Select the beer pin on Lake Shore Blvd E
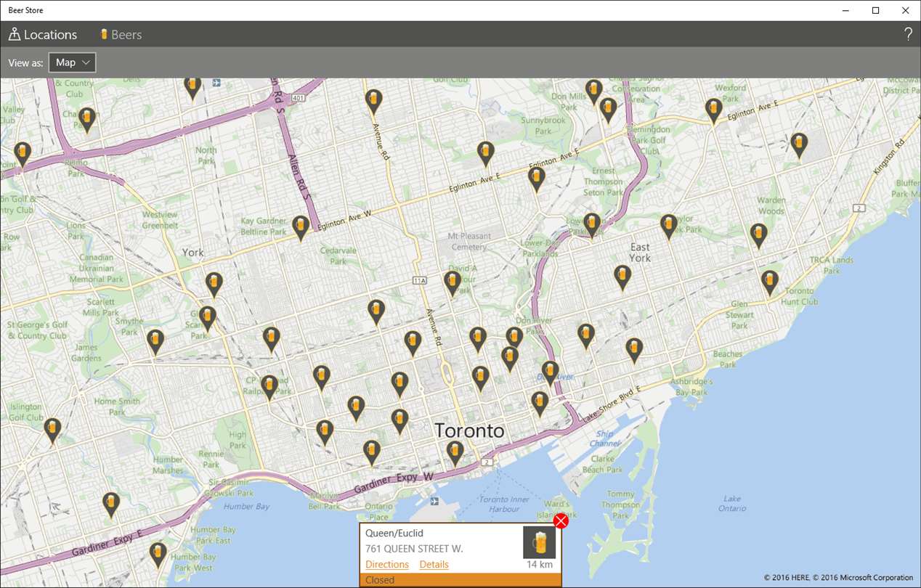This screenshot has width=921, height=588. [540, 404]
